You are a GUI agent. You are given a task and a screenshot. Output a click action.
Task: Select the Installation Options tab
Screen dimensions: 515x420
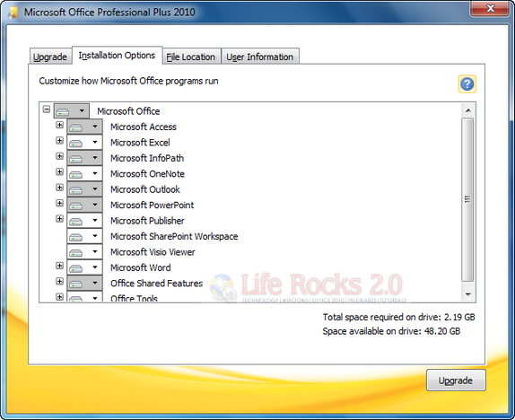(x=117, y=56)
